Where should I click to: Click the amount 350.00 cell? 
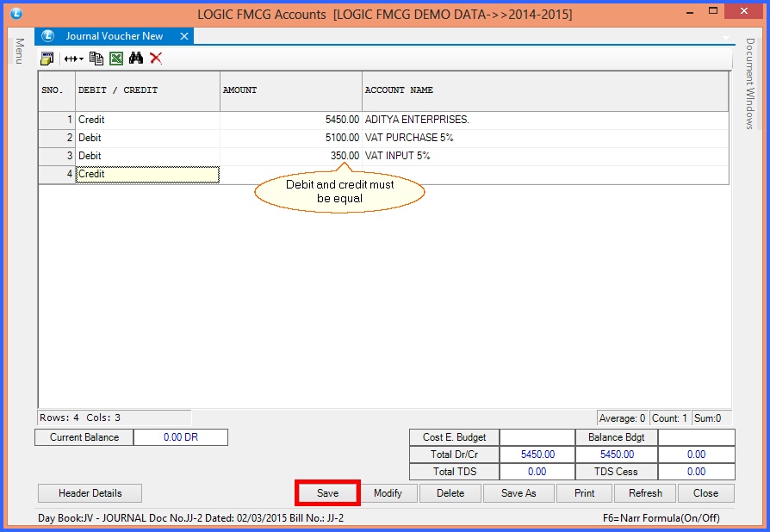[291, 156]
